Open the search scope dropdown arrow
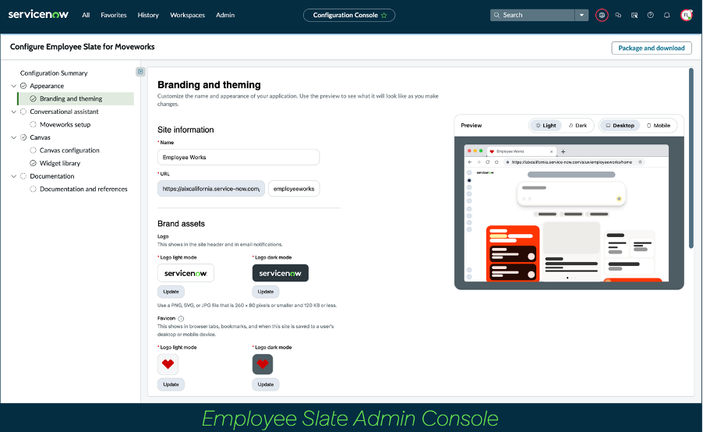This screenshot has height=432, width=703. click(x=581, y=15)
